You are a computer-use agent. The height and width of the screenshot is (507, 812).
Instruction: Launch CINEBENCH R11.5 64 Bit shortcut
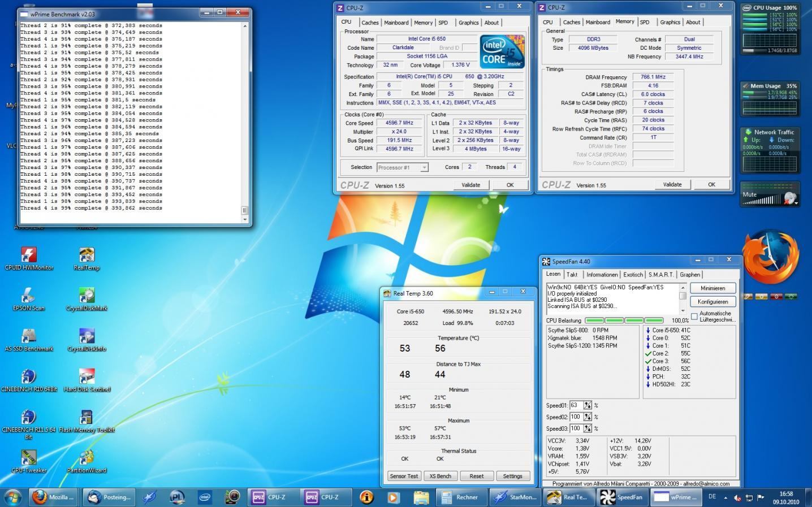click(x=29, y=424)
